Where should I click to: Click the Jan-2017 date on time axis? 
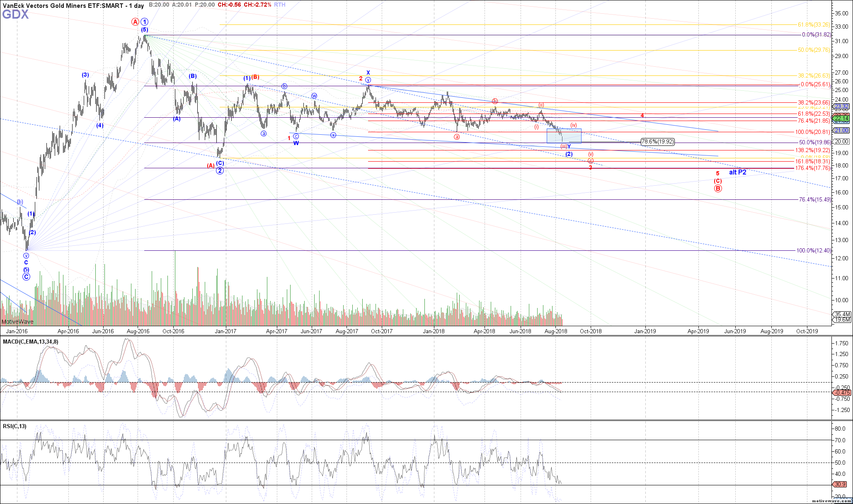[x=225, y=331]
